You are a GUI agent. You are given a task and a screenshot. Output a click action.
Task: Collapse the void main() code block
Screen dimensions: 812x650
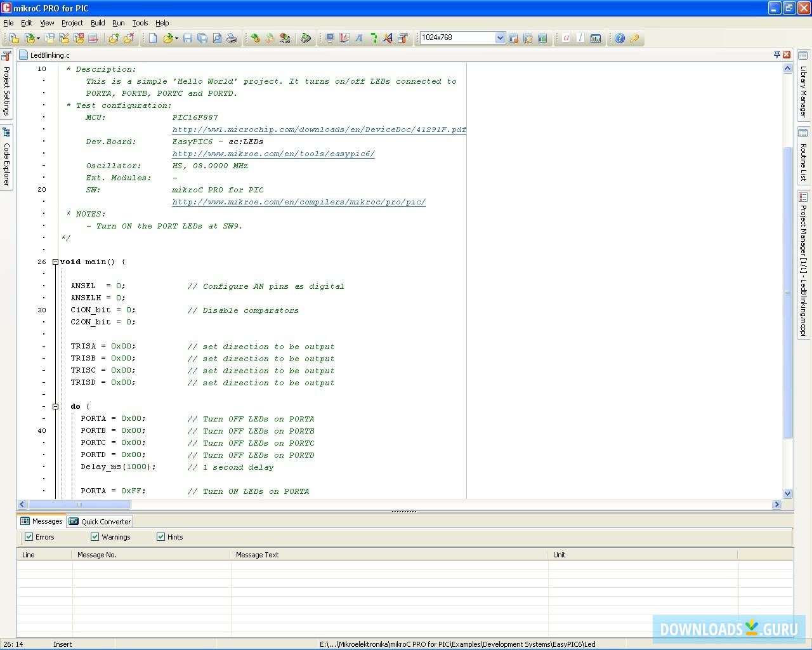(55, 262)
